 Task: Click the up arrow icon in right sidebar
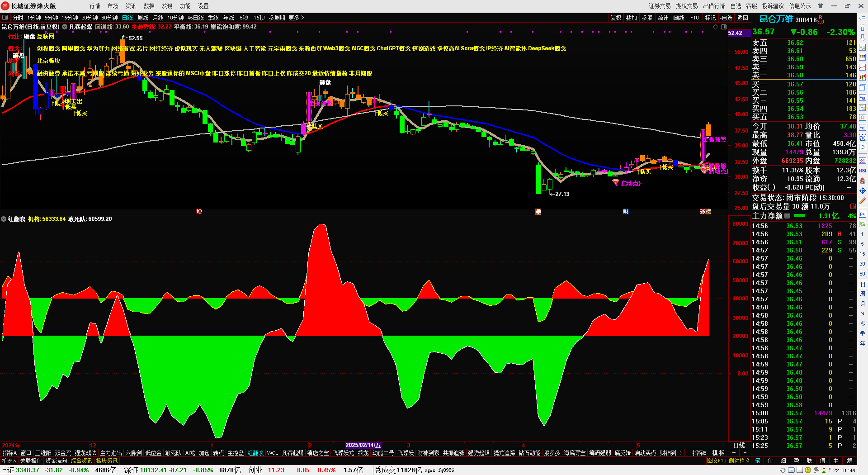pos(863,28)
